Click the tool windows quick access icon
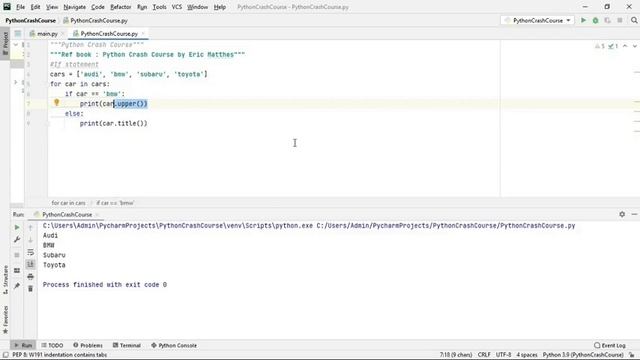640x360 pixels. click(x=6, y=355)
